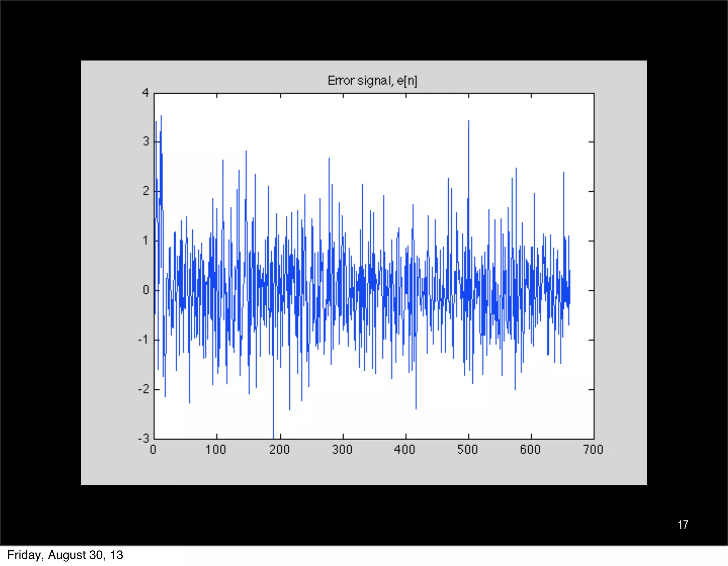Click the y-axis tick label -3
Image resolution: width=728 pixels, height=566 pixels.
[144, 439]
